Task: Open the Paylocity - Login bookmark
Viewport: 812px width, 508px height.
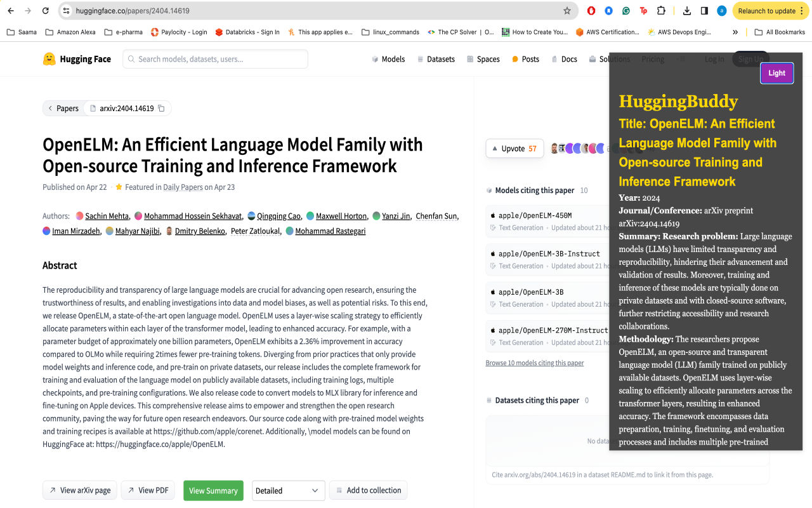Action: pyautogui.click(x=179, y=32)
